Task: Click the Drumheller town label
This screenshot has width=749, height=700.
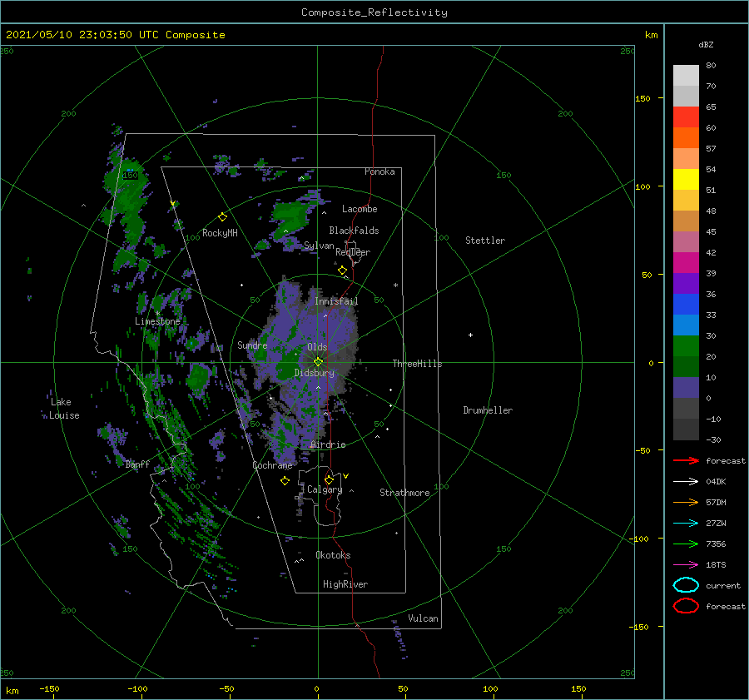Action: [x=488, y=410]
